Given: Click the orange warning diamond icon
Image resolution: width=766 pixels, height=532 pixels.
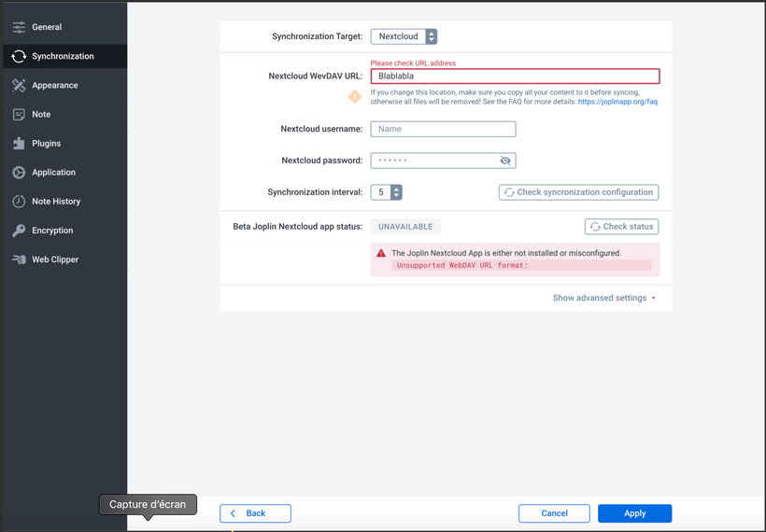Looking at the screenshot, I should click(355, 97).
